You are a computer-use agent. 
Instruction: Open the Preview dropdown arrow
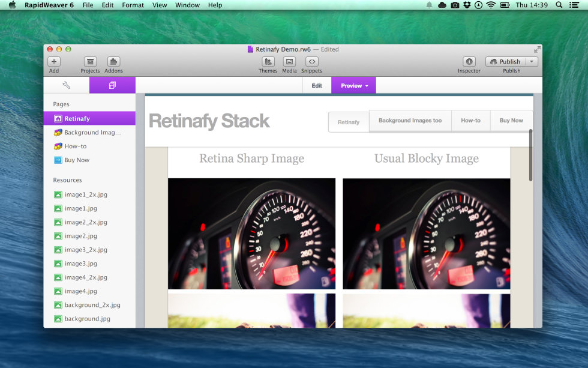[367, 86]
